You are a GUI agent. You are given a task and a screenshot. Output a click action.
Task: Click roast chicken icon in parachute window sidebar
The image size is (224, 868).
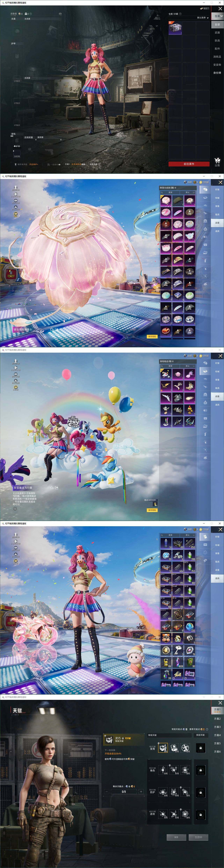point(205,284)
